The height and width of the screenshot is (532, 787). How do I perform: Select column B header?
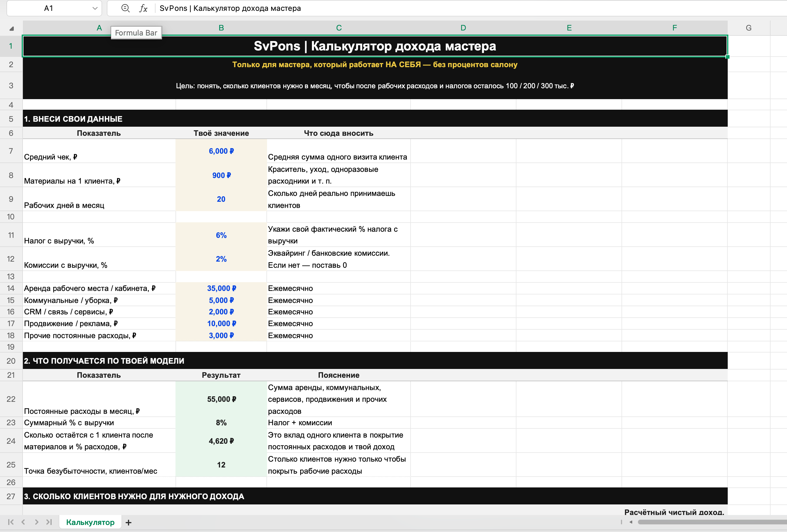221,28
